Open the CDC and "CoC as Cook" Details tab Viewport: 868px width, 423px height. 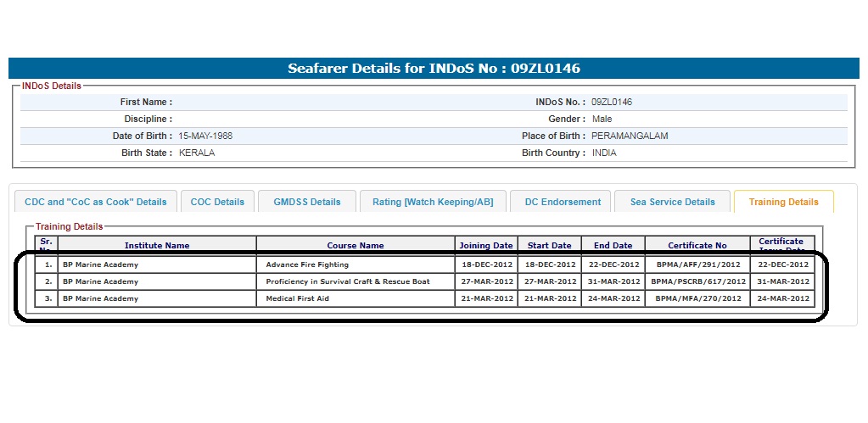96,202
